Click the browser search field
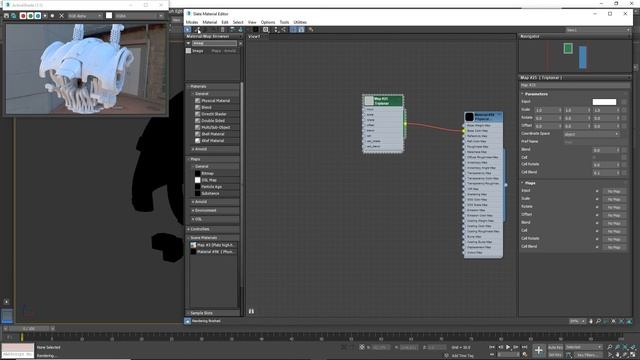 tap(214, 43)
